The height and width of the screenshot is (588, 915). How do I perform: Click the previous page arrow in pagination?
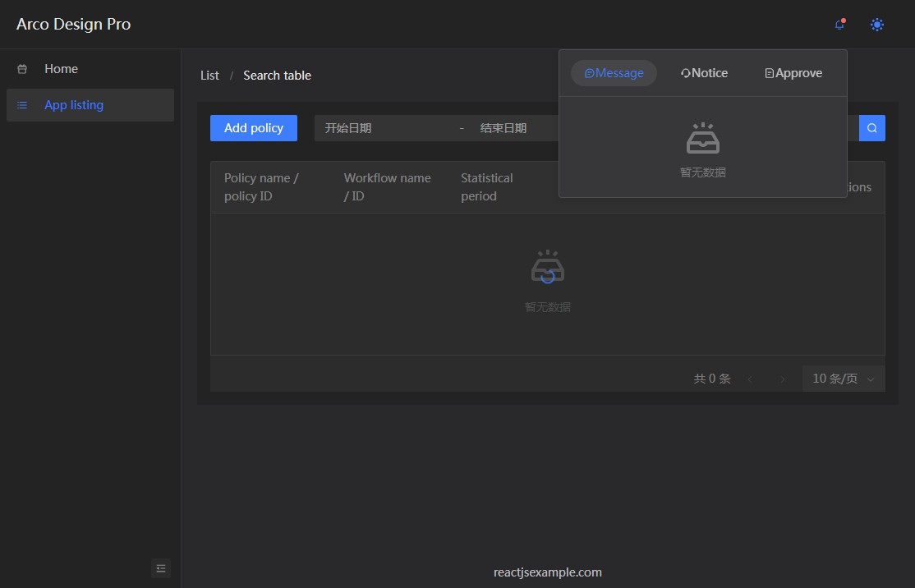(750, 379)
